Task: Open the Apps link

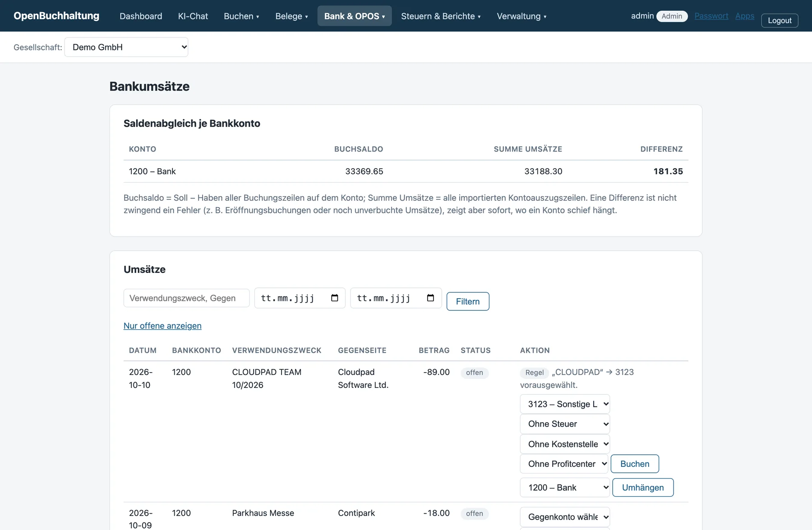Action: tap(745, 16)
